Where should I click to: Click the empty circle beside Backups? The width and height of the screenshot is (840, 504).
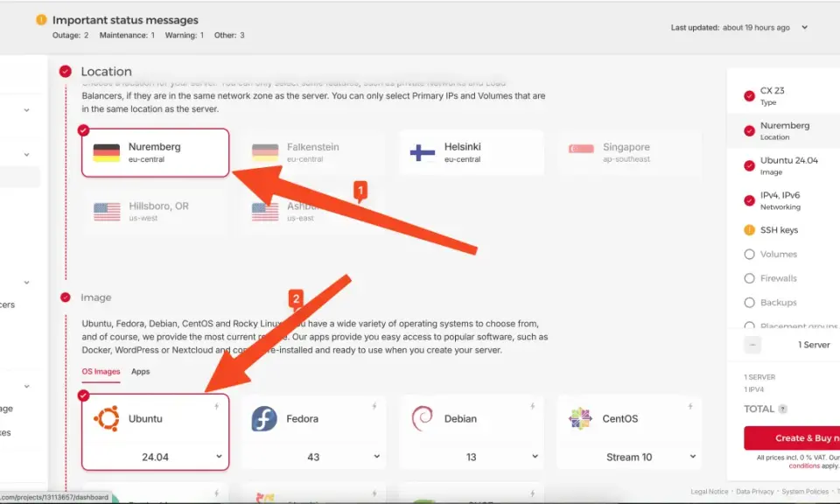point(750,303)
